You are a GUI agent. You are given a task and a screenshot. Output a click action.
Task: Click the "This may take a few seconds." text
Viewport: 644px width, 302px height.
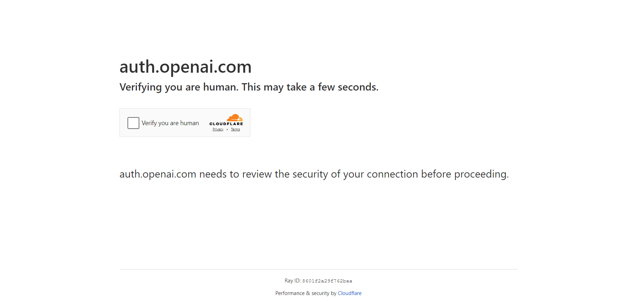[x=310, y=87]
